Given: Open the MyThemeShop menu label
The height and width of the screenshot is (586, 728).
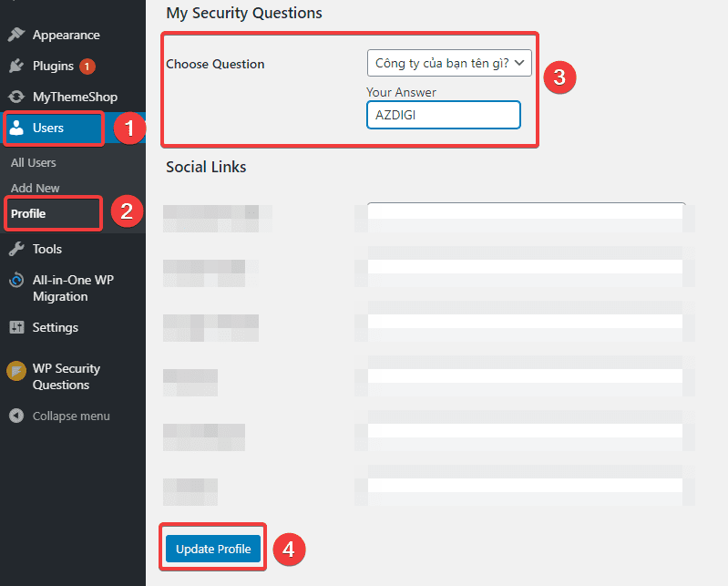Looking at the screenshot, I should click(75, 97).
